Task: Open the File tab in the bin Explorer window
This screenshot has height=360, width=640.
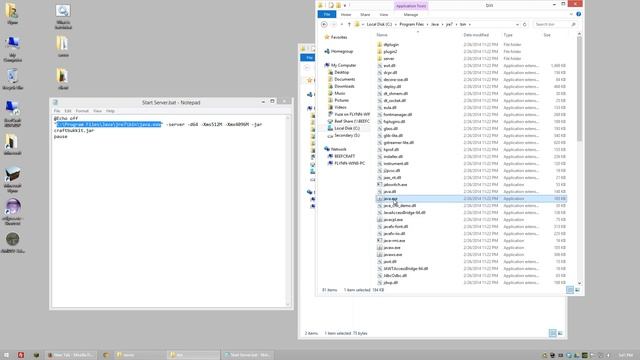Action: (x=327, y=14)
